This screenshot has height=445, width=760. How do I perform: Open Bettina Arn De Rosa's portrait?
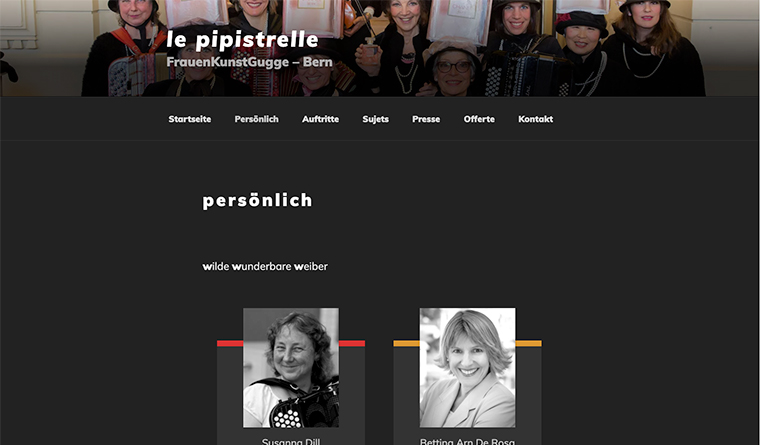(x=468, y=368)
